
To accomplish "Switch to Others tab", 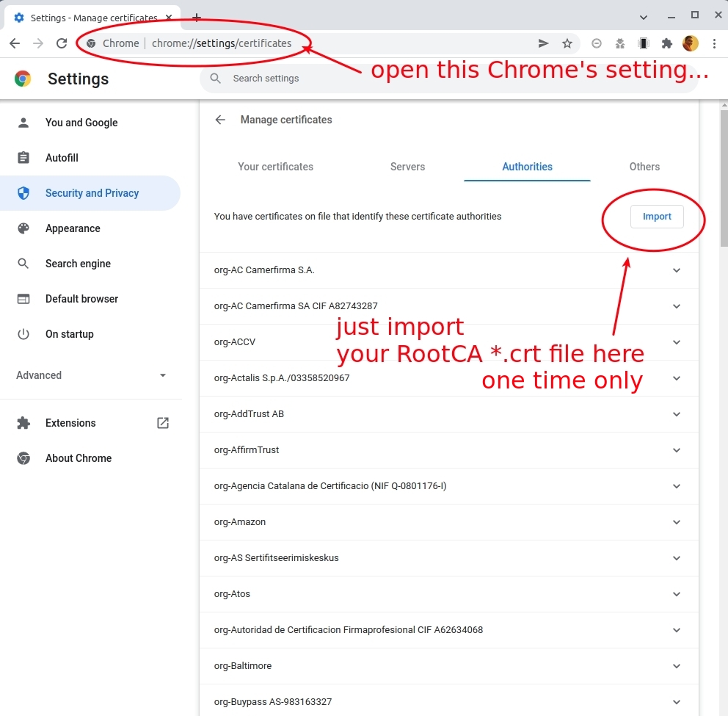I will pos(644,167).
